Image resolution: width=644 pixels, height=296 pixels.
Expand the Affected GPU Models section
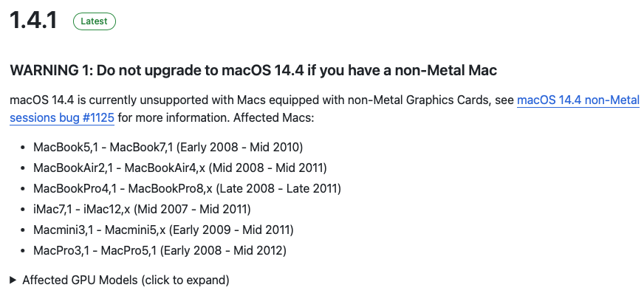[x=126, y=280]
